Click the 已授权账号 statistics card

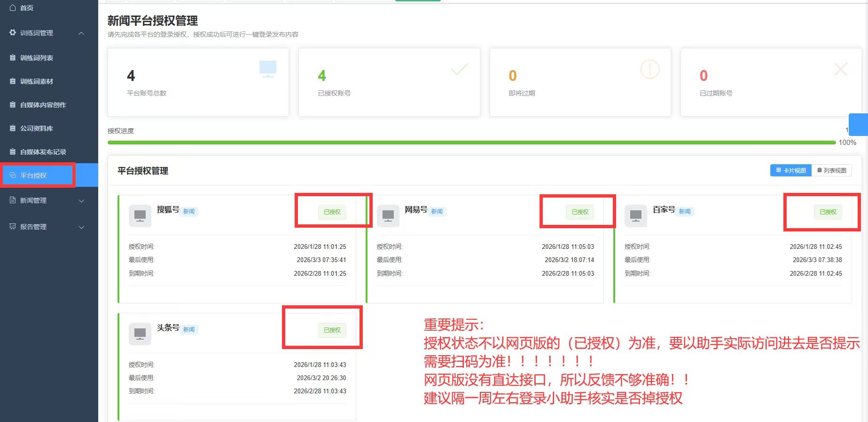[x=389, y=82]
